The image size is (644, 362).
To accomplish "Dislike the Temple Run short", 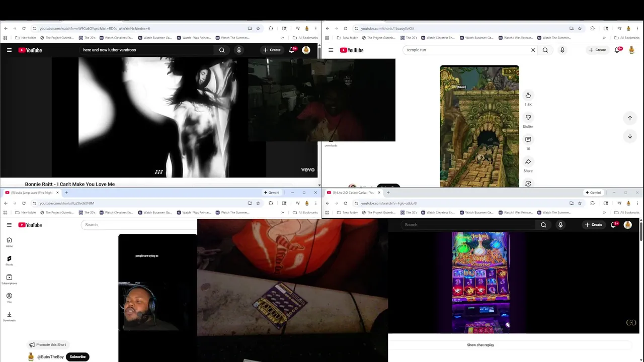I will tap(528, 117).
